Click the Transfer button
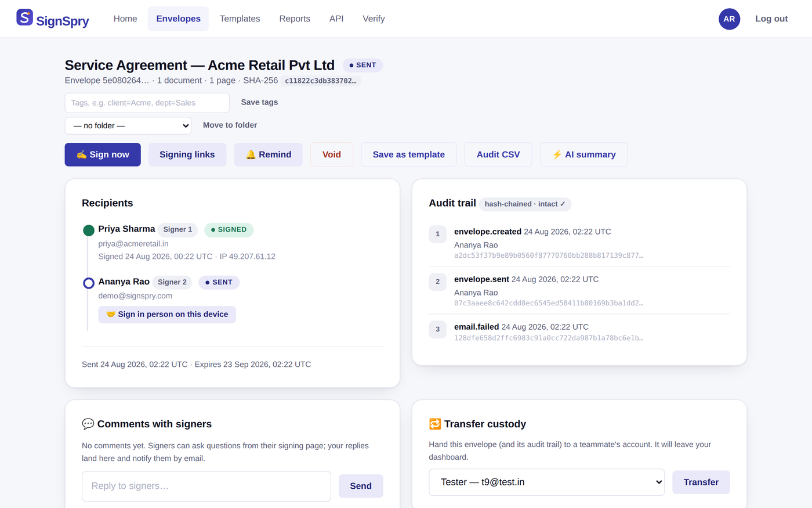812x508 pixels. pos(701,482)
